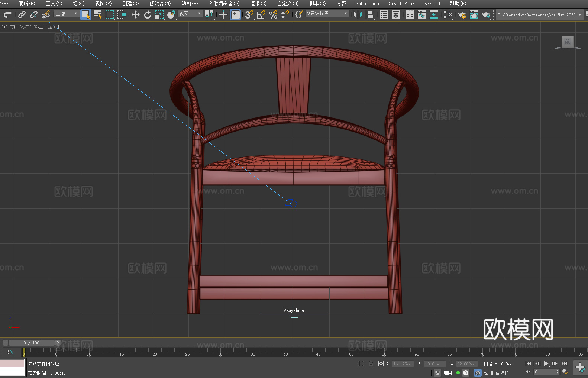Open the Render Setup teapot-gear icon
The height and width of the screenshot is (378, 588).
pos(462,15)
